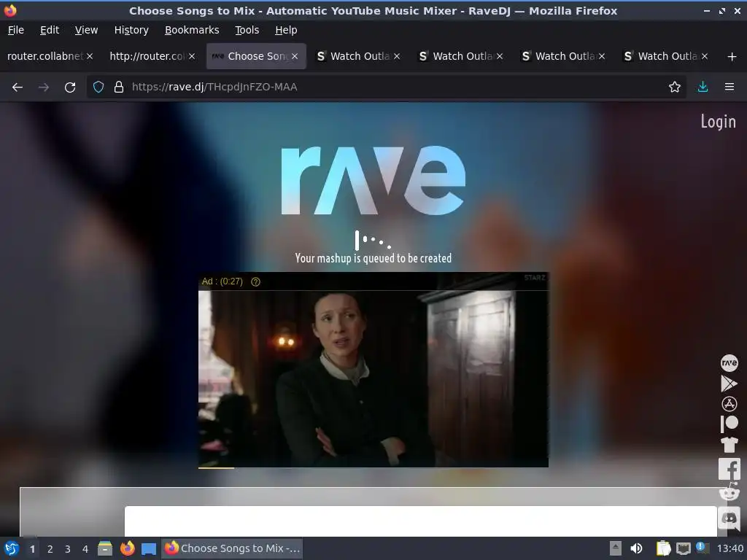Viewport: 747px width, 560px height.
Task: Click the site security padlock icon
Action: [x=119, y=87]
